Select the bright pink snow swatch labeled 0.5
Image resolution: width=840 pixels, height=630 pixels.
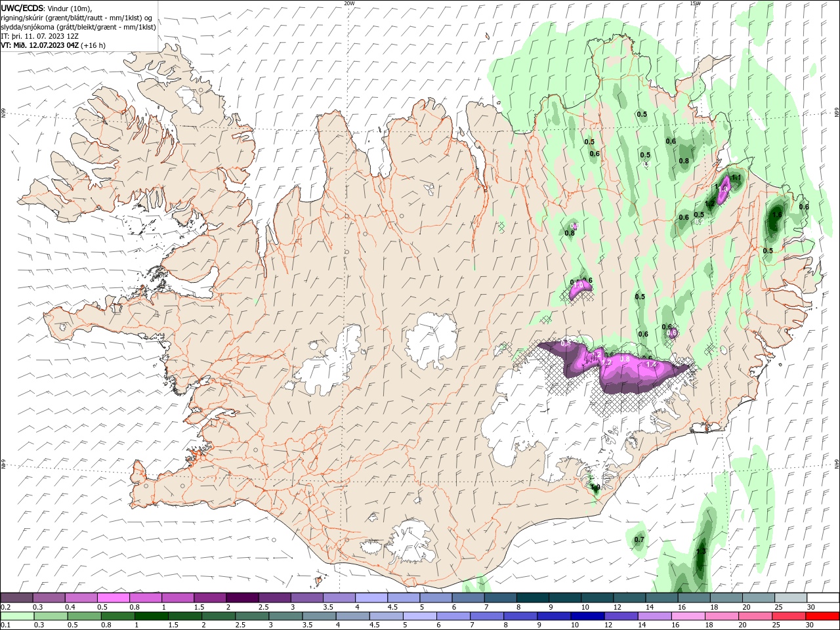coord(114,597)
